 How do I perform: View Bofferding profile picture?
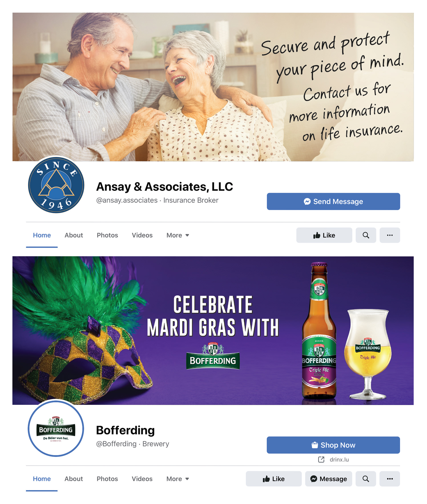tap(56, 428)
